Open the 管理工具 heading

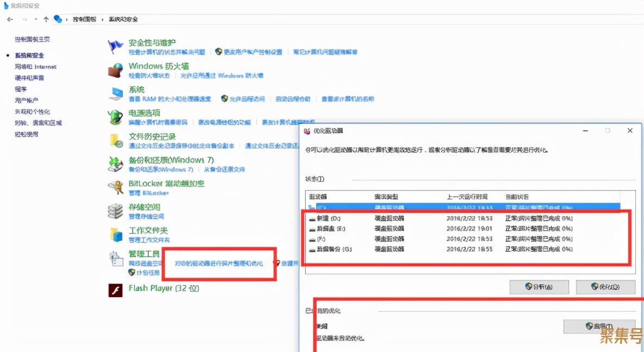click(144, 254)
